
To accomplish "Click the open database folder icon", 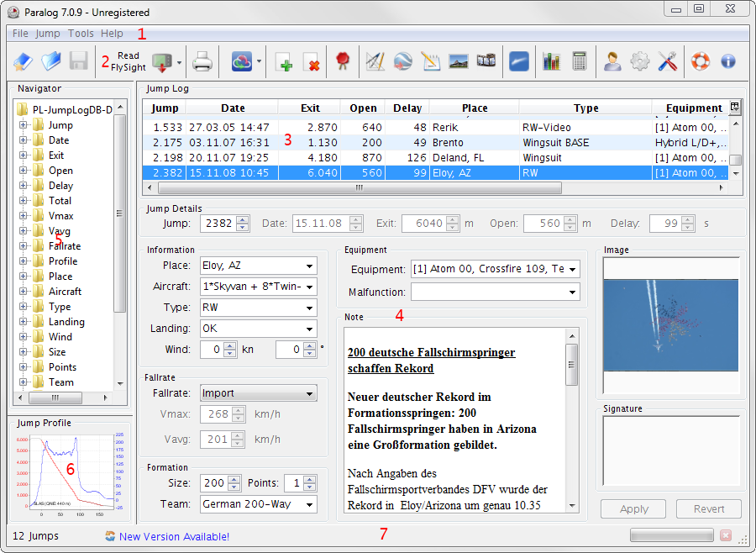I will click(51, 61).
